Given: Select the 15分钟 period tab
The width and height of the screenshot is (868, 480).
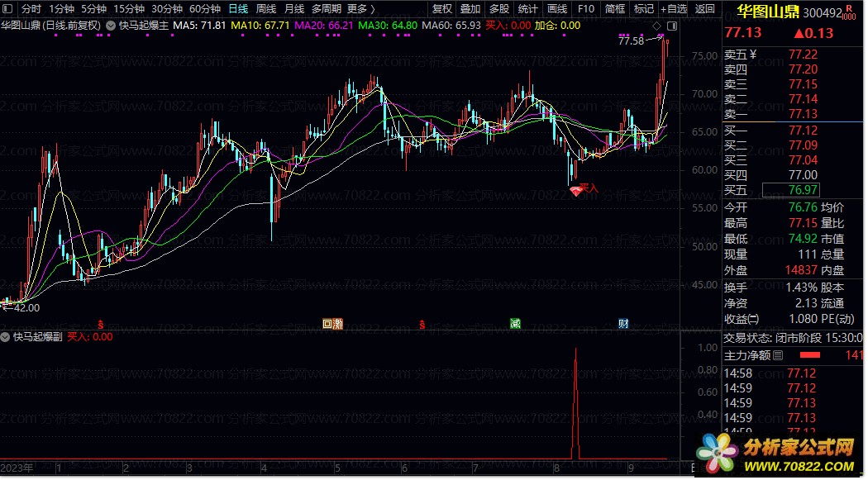Looking at the screenshot, I should (129, 9).
